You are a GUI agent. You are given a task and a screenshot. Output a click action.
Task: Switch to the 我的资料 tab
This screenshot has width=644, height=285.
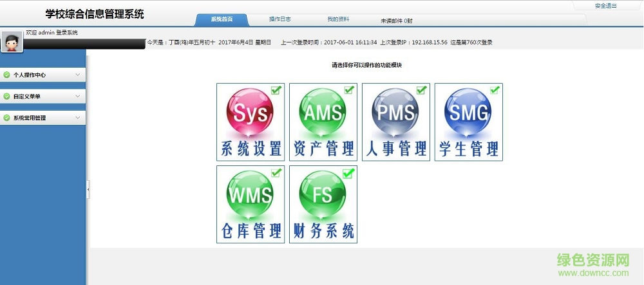tap(338, 19)
